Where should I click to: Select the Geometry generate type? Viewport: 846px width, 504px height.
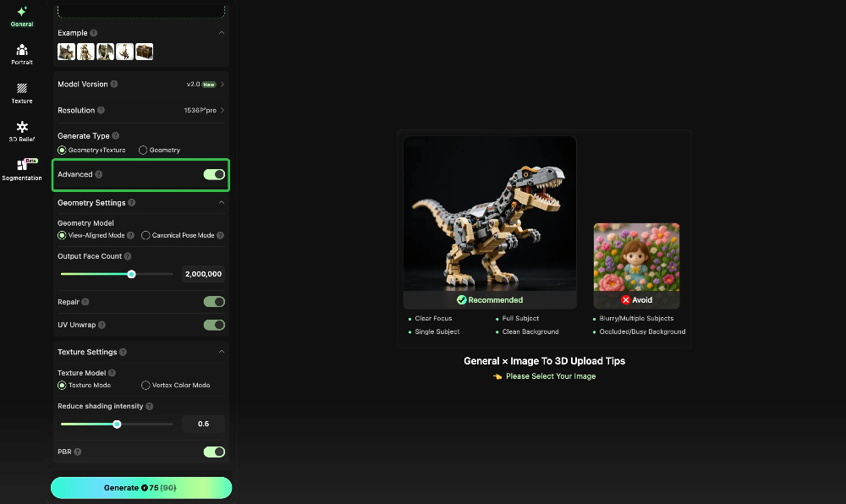pyautogui.click(x=144, y=151)
